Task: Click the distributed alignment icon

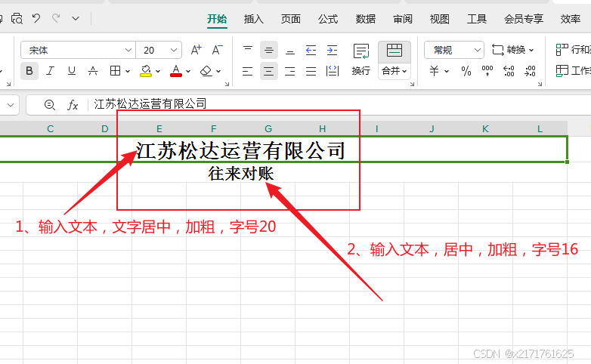Action: pyautogui.click(x=332, y=71)
